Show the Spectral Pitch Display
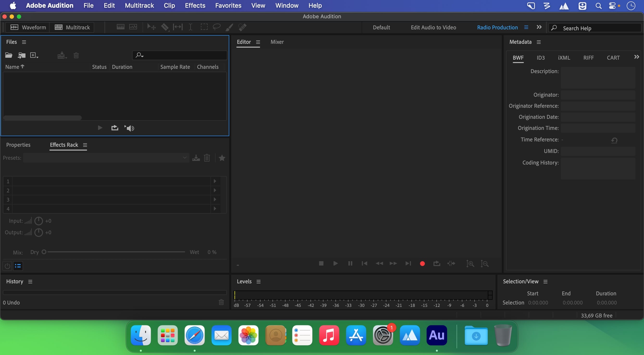The width and height of the screenshot is (644, 355). click(133, 27)
